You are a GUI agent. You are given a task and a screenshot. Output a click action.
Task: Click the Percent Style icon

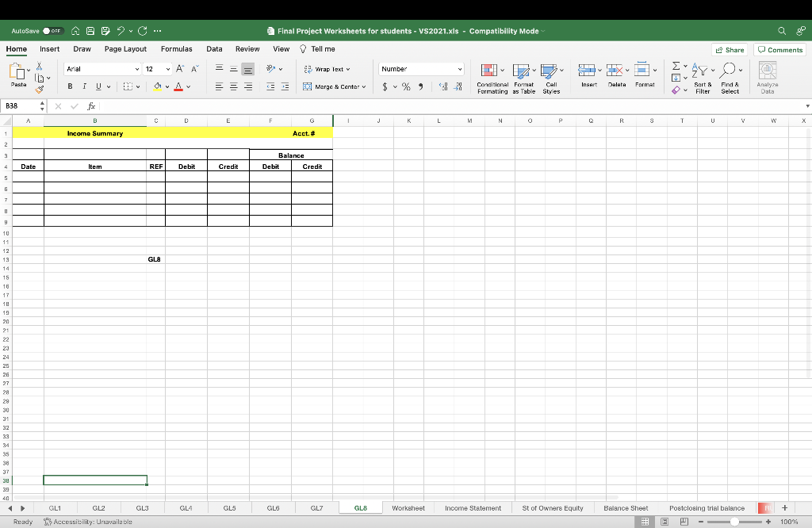(x=406, y=86)
